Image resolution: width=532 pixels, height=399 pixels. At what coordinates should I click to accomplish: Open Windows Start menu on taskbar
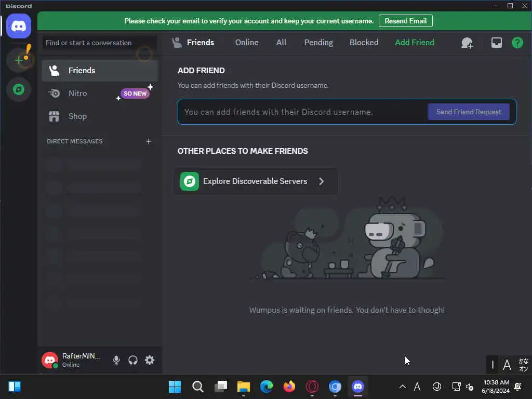coord(175,387)
